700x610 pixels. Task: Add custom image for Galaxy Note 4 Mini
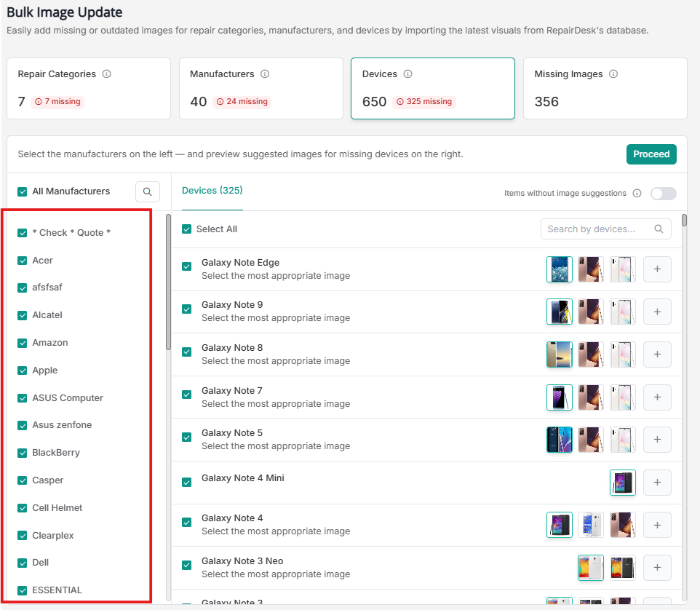click(657, 482)
